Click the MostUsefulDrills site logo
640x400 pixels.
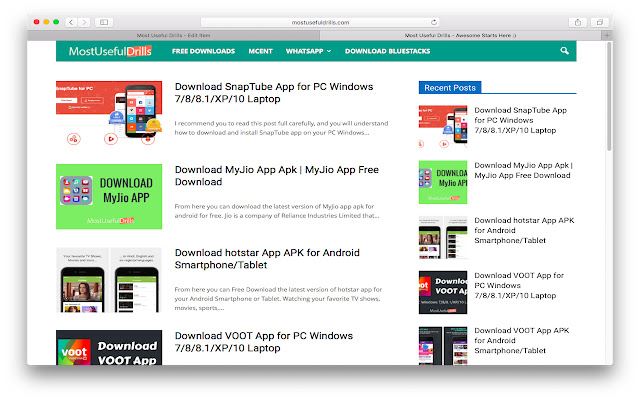click(x=110, y=51)
